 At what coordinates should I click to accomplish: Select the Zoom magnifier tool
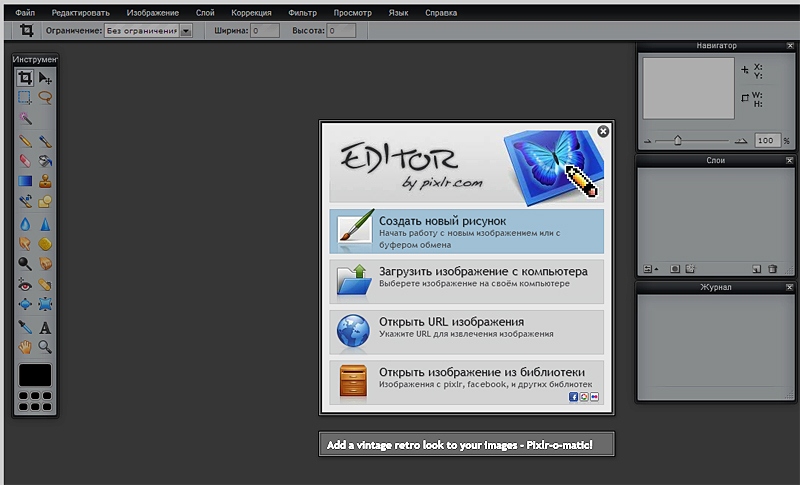pyautogui.click(x=45, y=347)
